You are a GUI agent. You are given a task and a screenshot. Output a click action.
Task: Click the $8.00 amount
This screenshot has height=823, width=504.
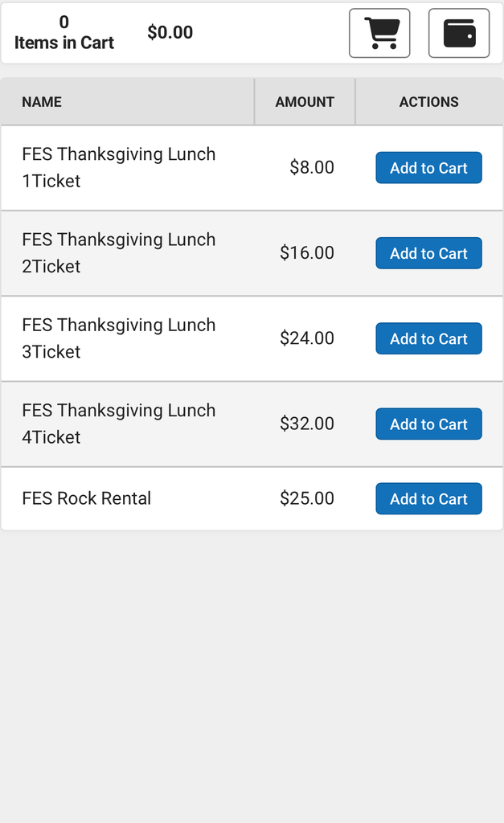[312, 168]
